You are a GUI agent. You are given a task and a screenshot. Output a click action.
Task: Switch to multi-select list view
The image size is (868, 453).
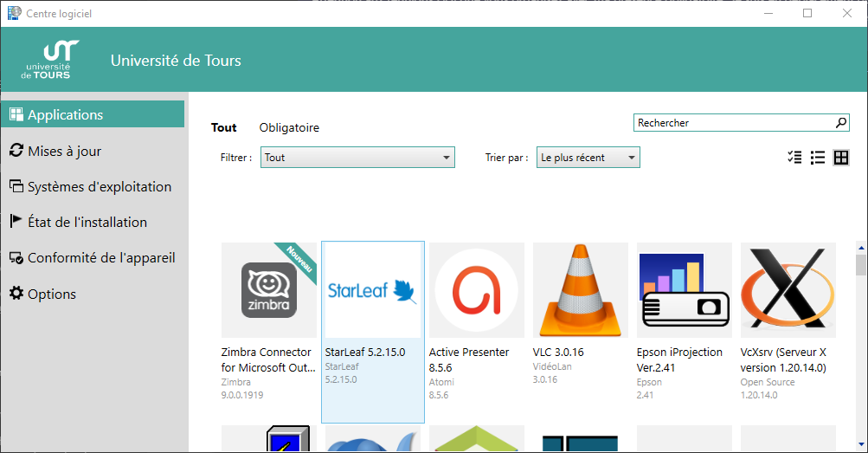[794, 158]
